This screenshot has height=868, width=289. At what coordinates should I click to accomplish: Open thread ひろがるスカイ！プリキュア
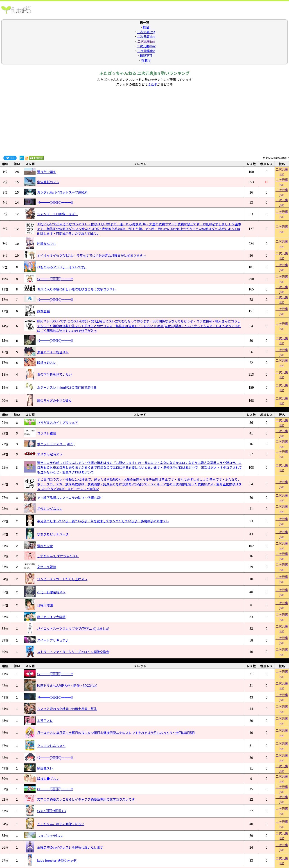pyautogui.click(x=58, y=423)
